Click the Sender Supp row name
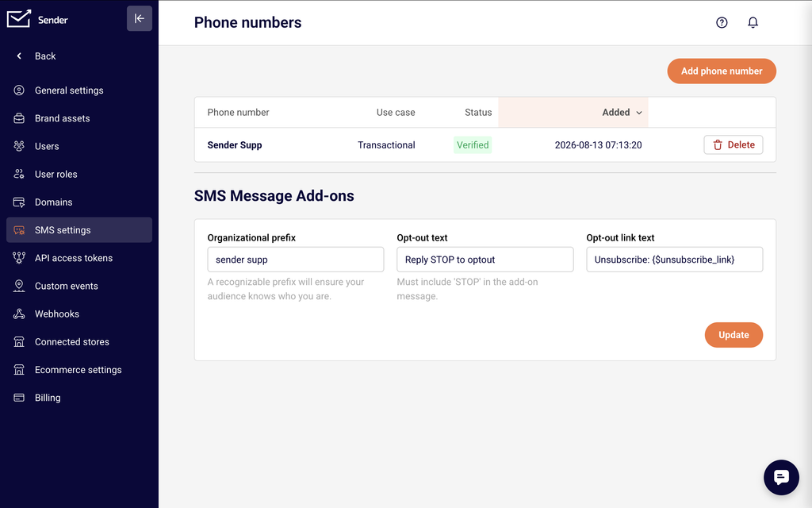This screenshot has height=508, width=812. point(235,145)
